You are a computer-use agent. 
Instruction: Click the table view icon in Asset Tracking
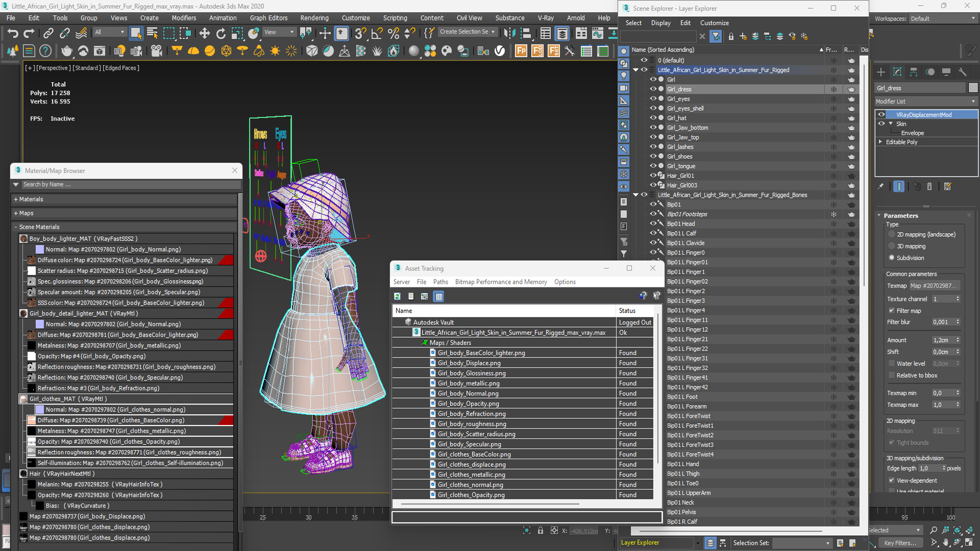439,296
